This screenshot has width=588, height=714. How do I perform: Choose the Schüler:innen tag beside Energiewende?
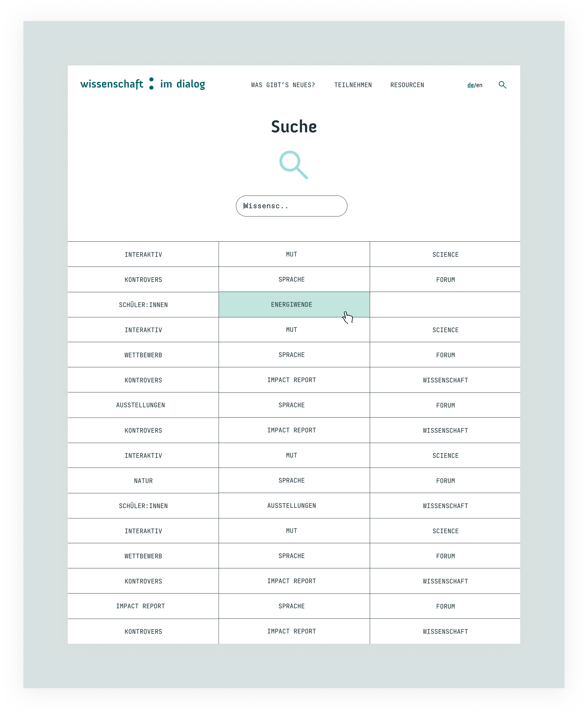point(143,305)
